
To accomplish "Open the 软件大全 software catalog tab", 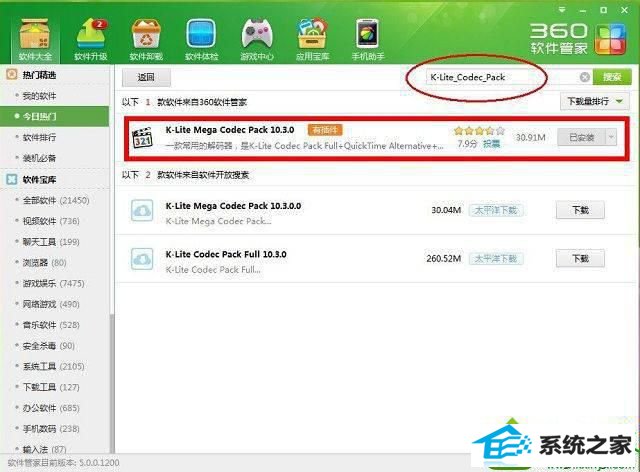I will (x=35, y=40).
